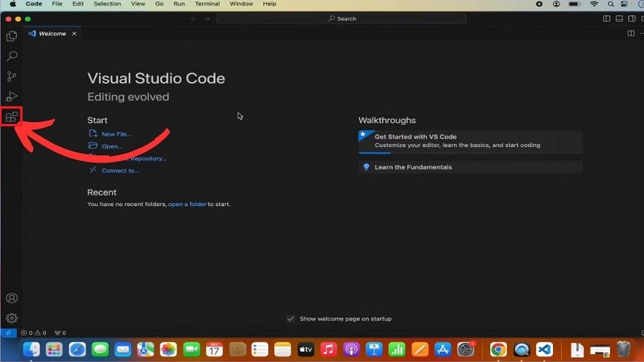
Task: Open the Help menu
Action: (x=270, y=4)
